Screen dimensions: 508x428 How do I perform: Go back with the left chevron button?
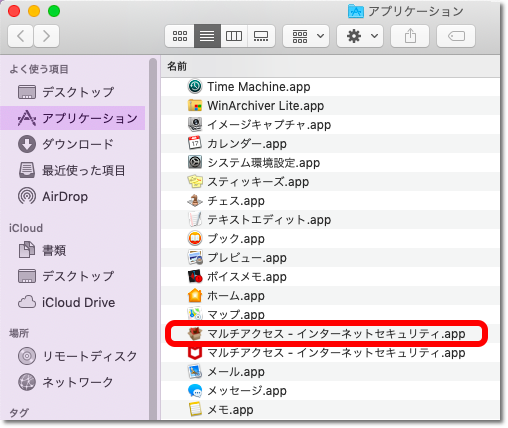20,36
